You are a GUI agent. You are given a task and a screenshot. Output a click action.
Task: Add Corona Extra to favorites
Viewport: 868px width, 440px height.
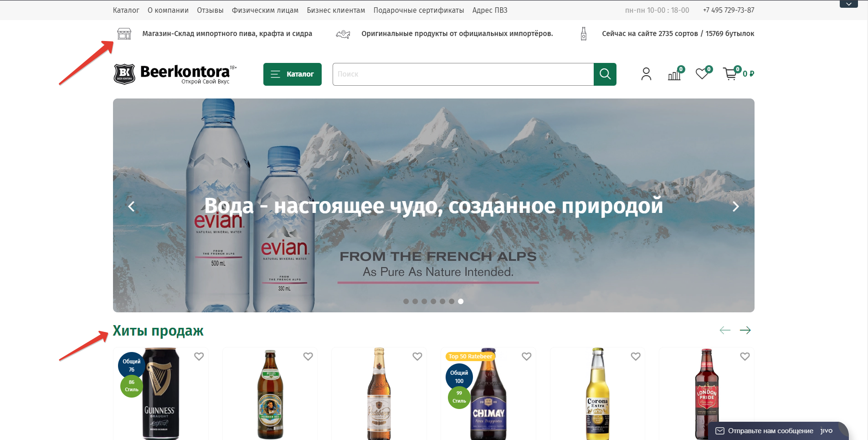[636, 357]
